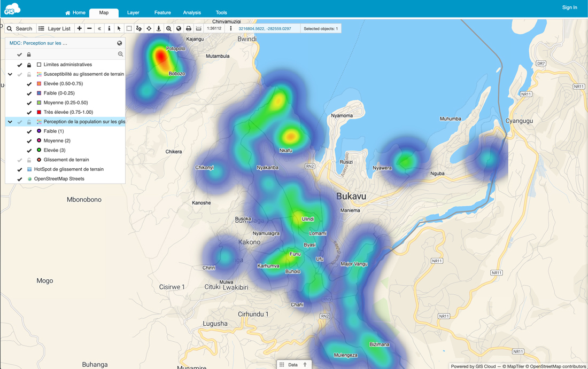
Task: Click the zoom in plus icon
Action: pos(79,28)
